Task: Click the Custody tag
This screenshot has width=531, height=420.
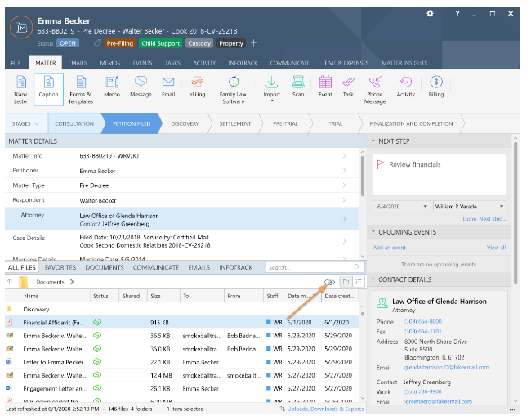Action: point(199,43)
